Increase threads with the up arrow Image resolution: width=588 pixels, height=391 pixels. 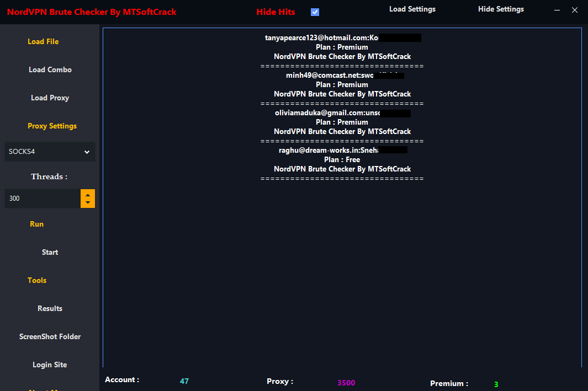pyautogui.click(x=88, y=195)
